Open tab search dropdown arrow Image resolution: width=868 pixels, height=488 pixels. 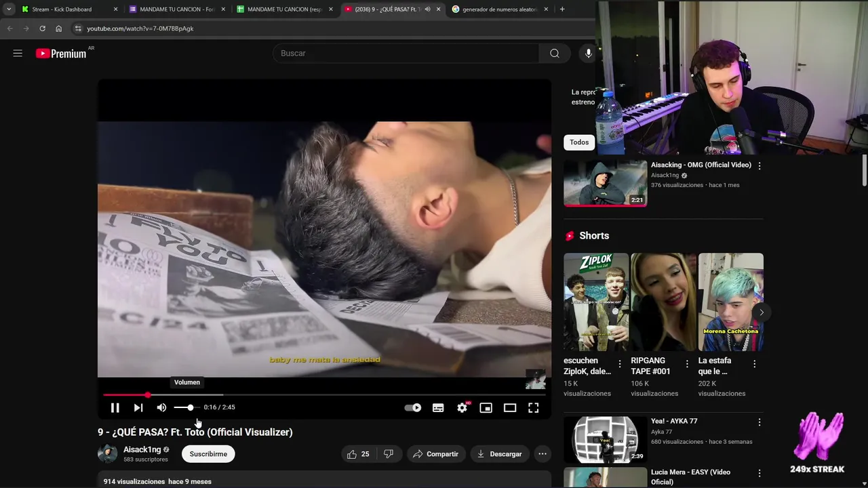8,9
